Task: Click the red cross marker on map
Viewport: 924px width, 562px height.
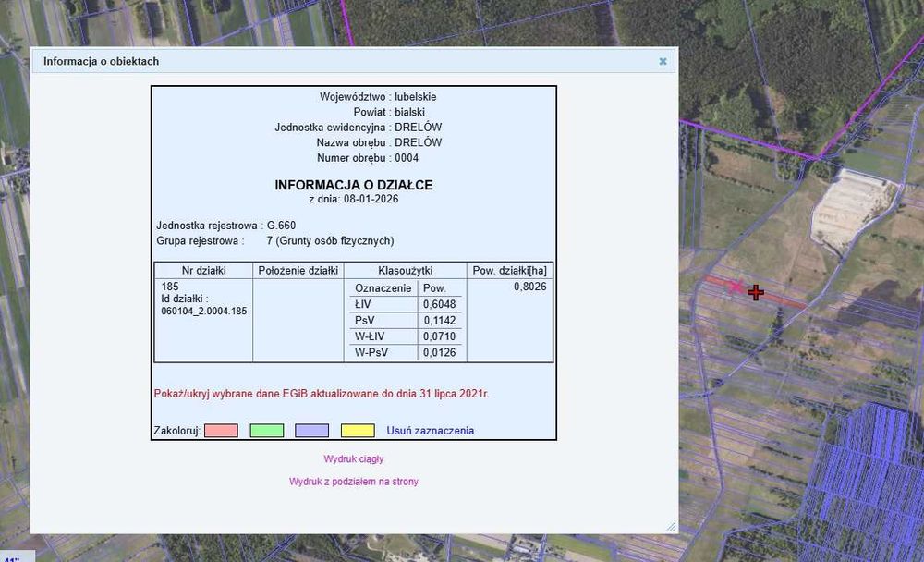Action: [x=756, y=292]
